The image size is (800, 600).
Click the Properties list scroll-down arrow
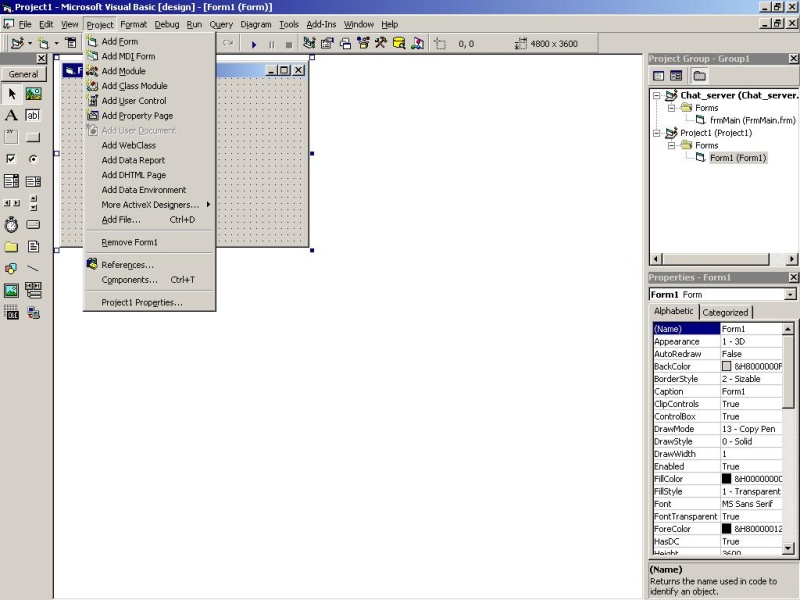[x=788, y=548]
